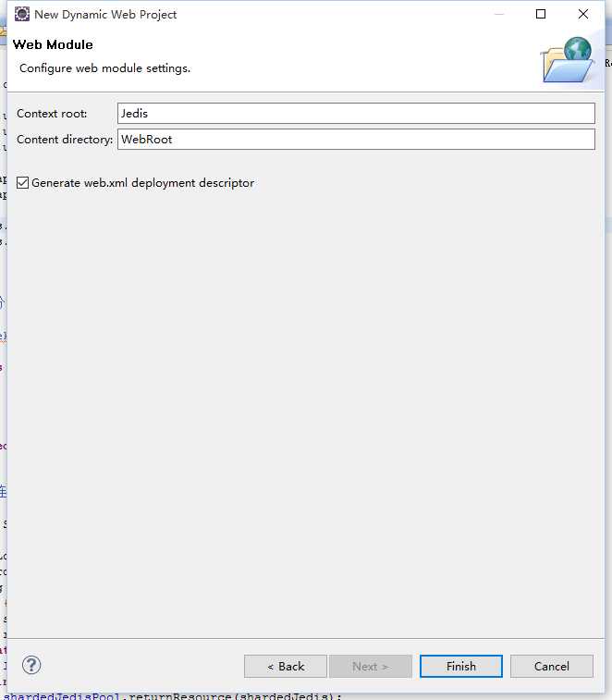Uncheck Generate web.xml deployment descriptor

coord(22,182)
